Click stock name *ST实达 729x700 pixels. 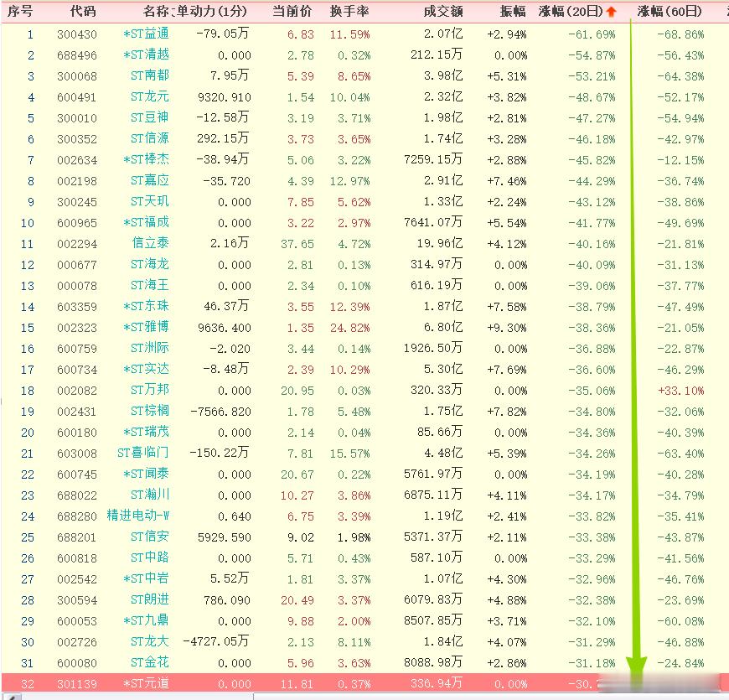click(147, 369)
